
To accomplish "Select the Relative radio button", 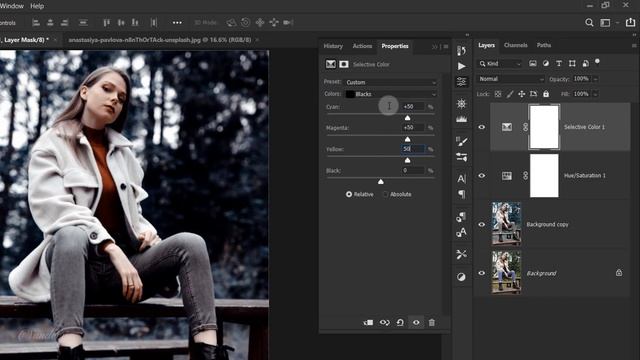I will pyautogui.click(x=349, y=194).
